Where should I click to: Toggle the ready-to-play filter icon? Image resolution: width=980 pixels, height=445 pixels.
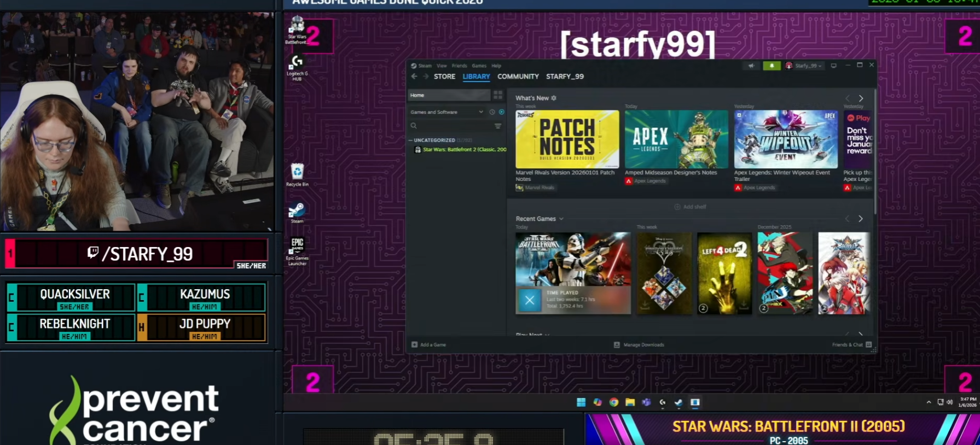point(501,112)
